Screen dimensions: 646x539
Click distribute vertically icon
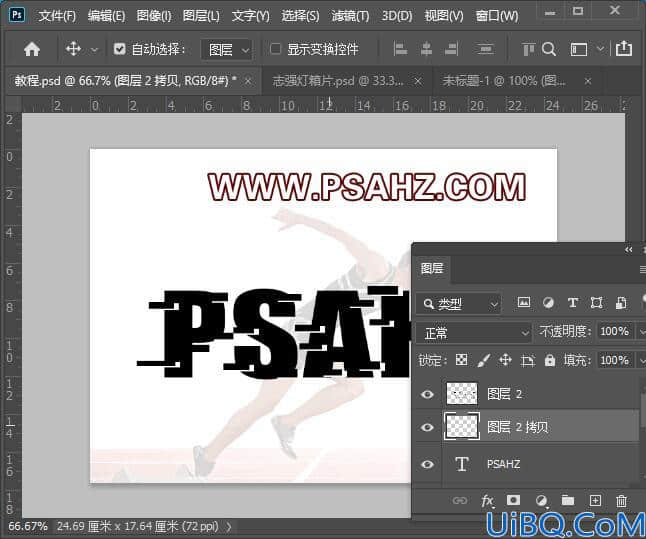pos(485,49)
